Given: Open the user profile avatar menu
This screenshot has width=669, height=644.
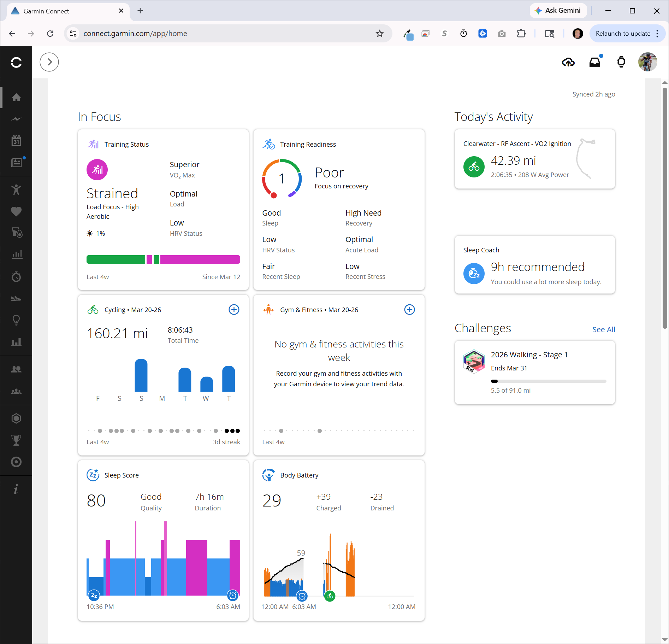Looking at the screenshot, I should pos(647,62).
